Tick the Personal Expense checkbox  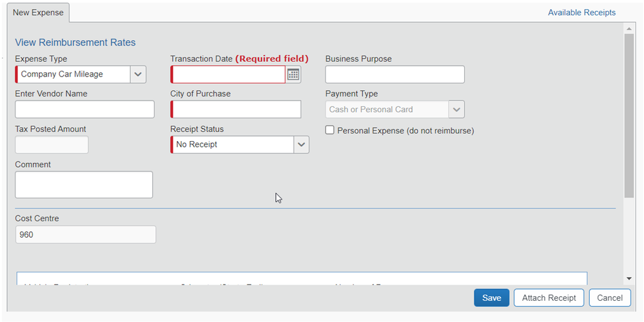[329, 130]
